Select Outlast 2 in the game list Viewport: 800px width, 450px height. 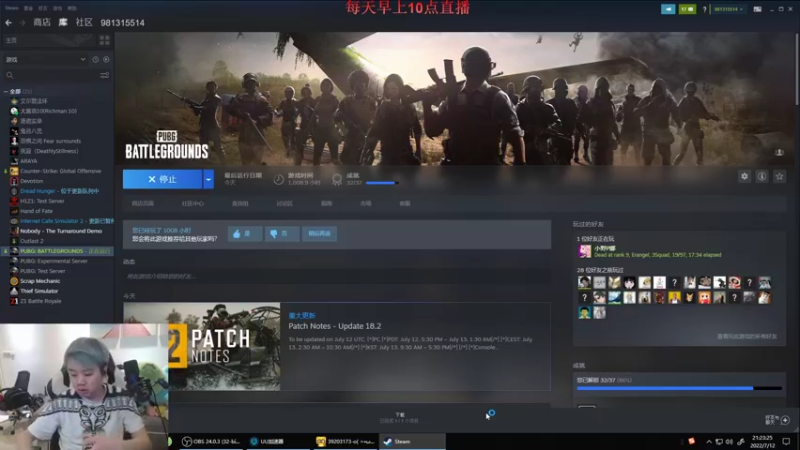pyautogui.click(x=32, y=241)
